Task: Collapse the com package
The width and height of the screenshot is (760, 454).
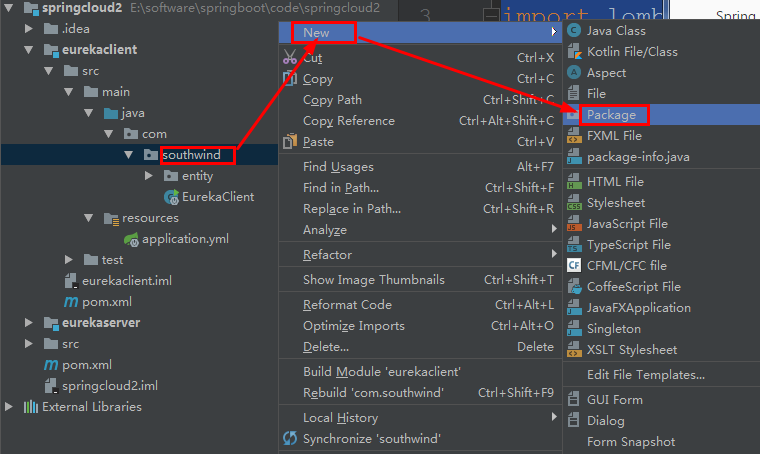Action: coord(109,134)
